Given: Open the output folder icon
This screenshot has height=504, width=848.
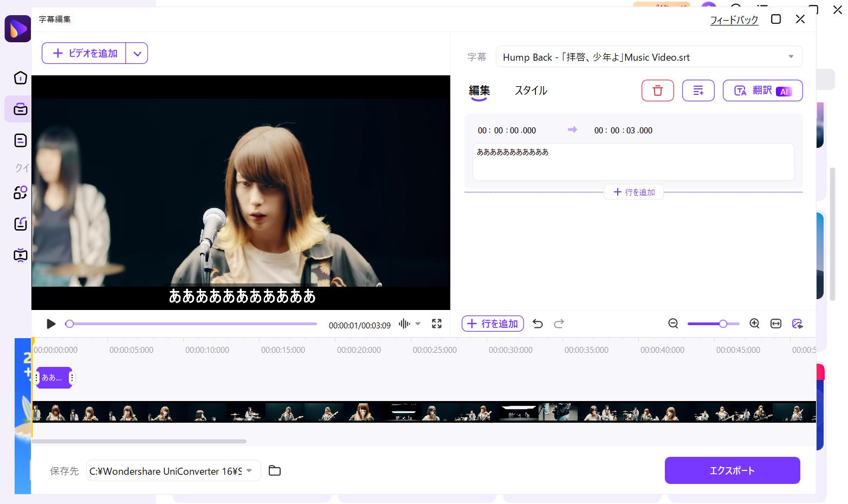Looking at the screenshot, I should (x=275, y=470).
